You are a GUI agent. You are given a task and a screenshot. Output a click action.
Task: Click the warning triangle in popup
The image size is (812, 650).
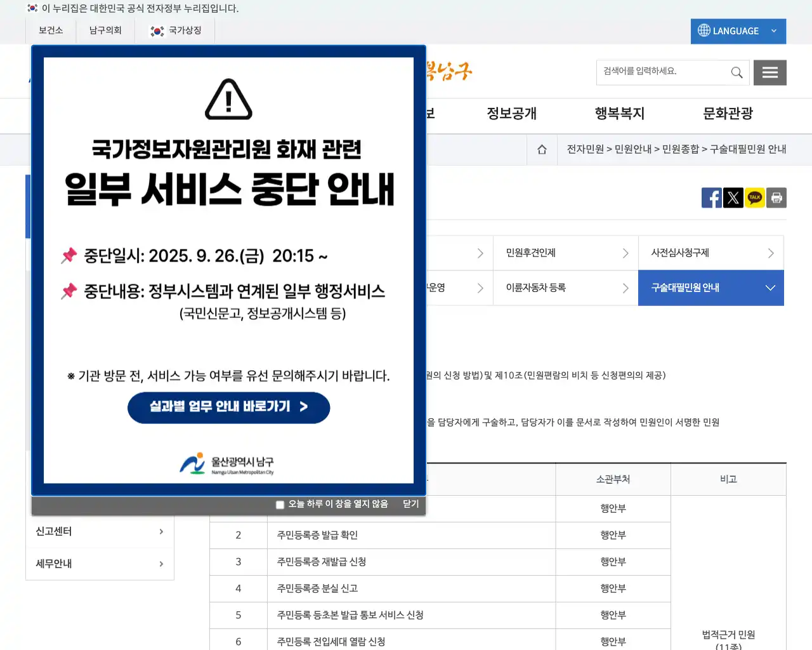tap(229, 100)
